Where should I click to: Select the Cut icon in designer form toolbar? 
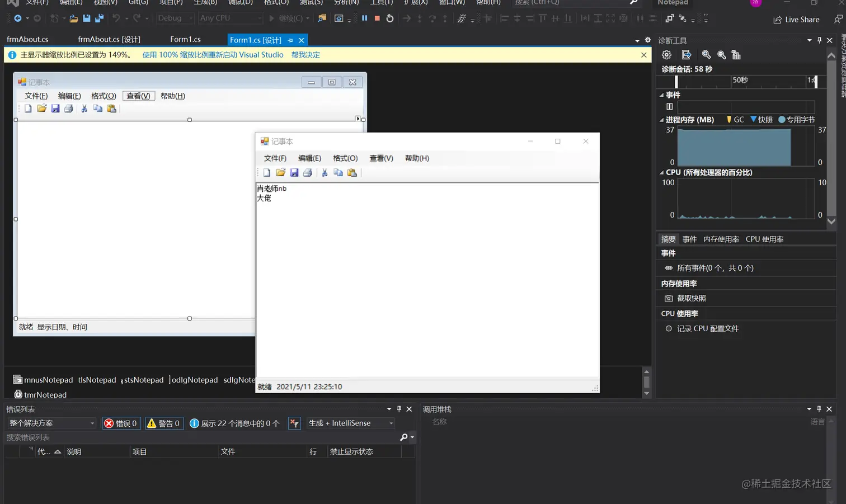(84, 109)
